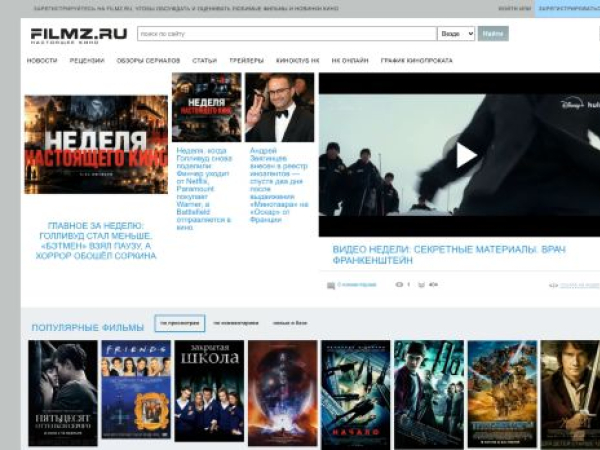Click photo of man in tuxedo
The image size is (600, 450).
(280, 107)
